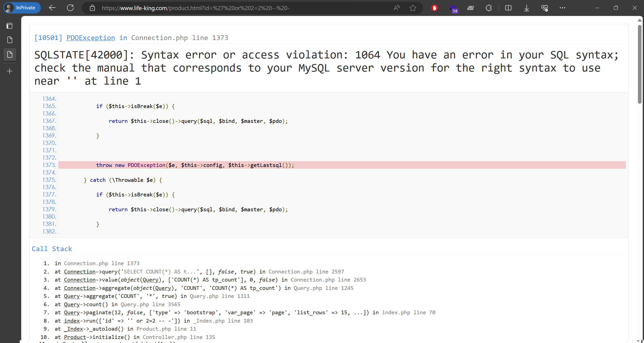Select the active second vertical tab
Screen dimensions: 644x343
[x=10, y=54]
